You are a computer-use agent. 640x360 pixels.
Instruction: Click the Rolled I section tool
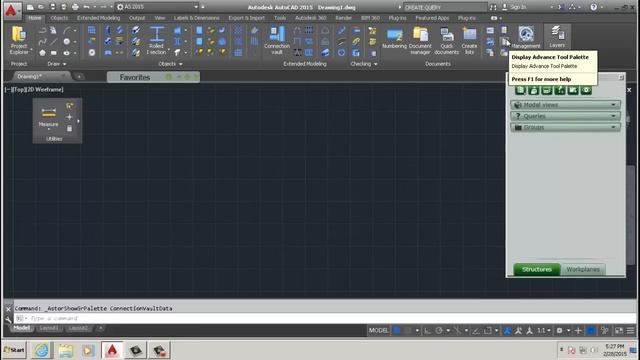click(156, 40)
